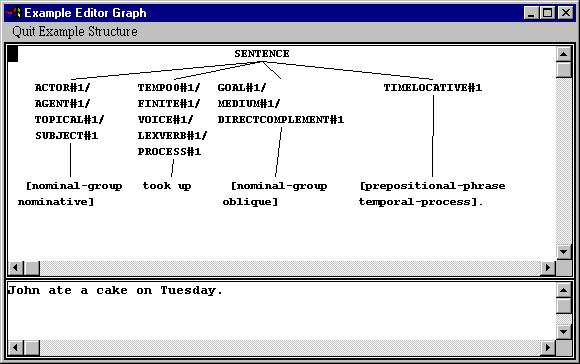Select the SENTENCE root node
Screen dimensions: 580x364
tap(262, 54)
